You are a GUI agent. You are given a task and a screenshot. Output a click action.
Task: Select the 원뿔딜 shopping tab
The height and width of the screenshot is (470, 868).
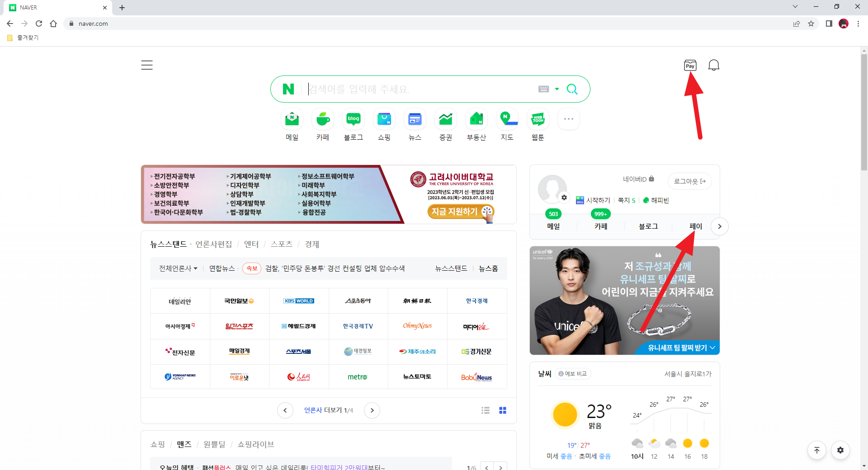click(214, 444)
